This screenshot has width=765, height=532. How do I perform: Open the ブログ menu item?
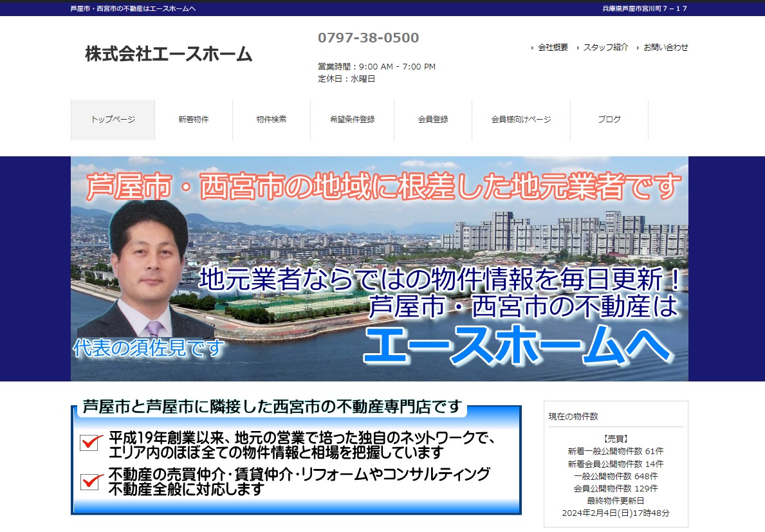click(x=609, y=120)
